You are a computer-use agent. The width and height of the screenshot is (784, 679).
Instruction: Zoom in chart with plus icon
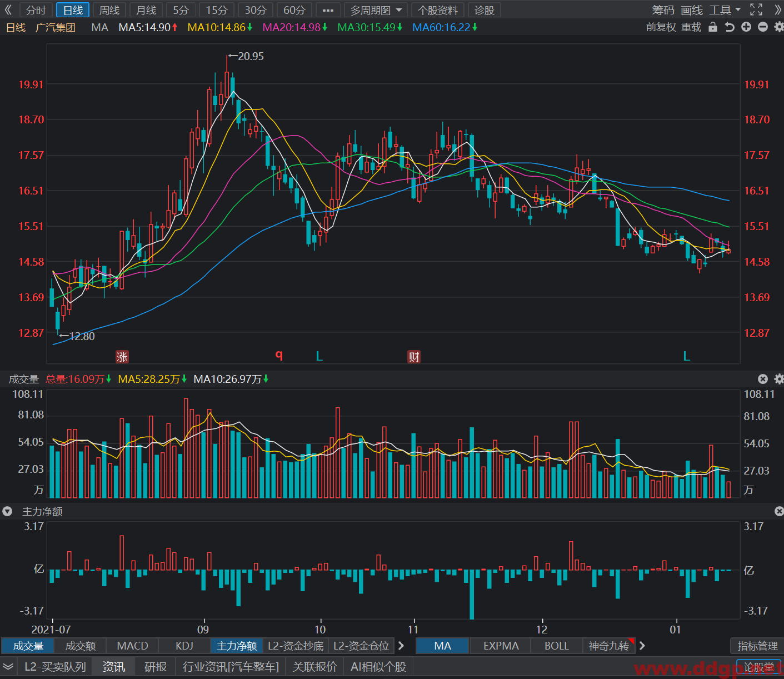(x=746, y=27)
